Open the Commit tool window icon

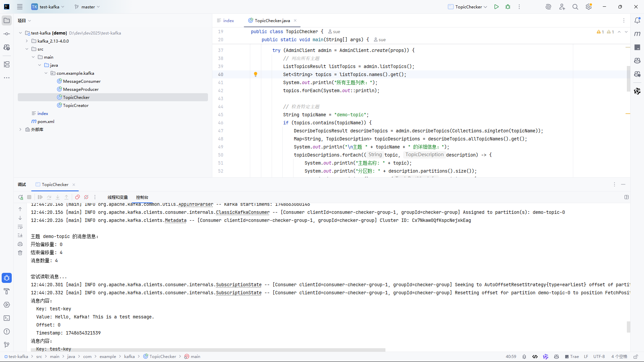coord(7,34)
